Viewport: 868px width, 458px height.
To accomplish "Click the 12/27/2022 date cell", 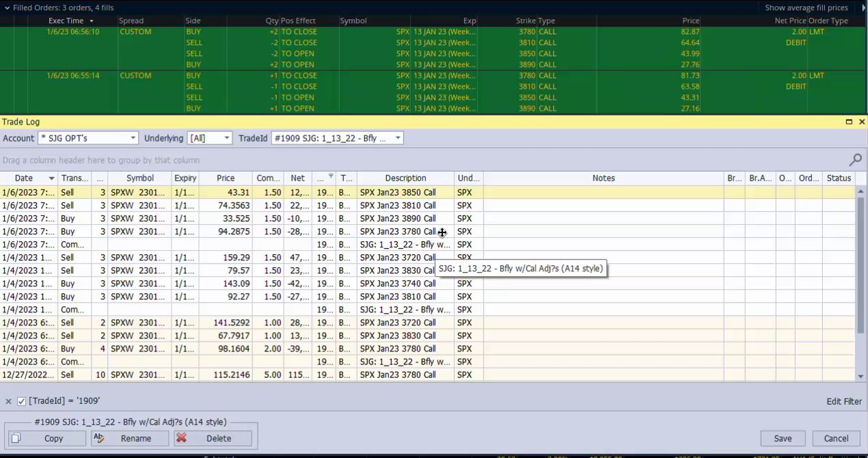I will [29, 375].
